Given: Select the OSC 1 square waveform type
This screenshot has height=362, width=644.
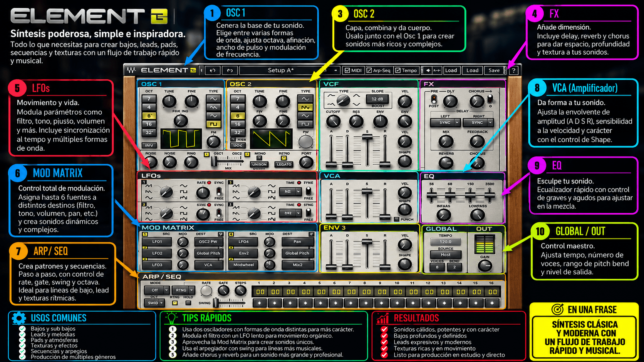Looking at the screenshot, I should 213,124.
